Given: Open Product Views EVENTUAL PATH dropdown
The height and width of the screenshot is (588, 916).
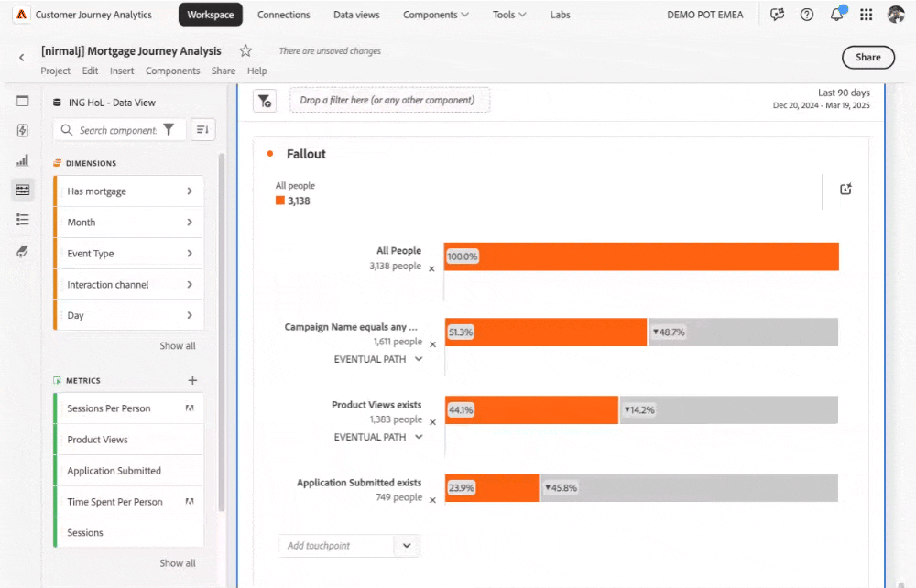Looking at the screenshot, I should coord(378,437).
